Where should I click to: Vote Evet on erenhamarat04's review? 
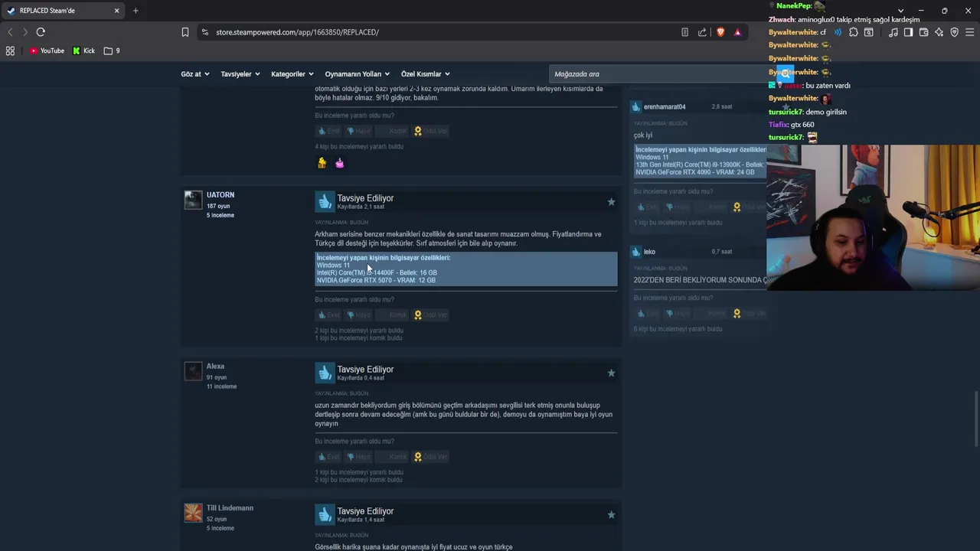pyautogui.click(x=648, y=207)
